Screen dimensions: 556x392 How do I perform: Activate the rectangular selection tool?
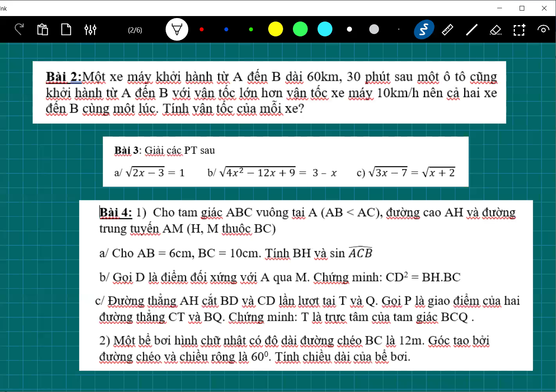(519, 30)
